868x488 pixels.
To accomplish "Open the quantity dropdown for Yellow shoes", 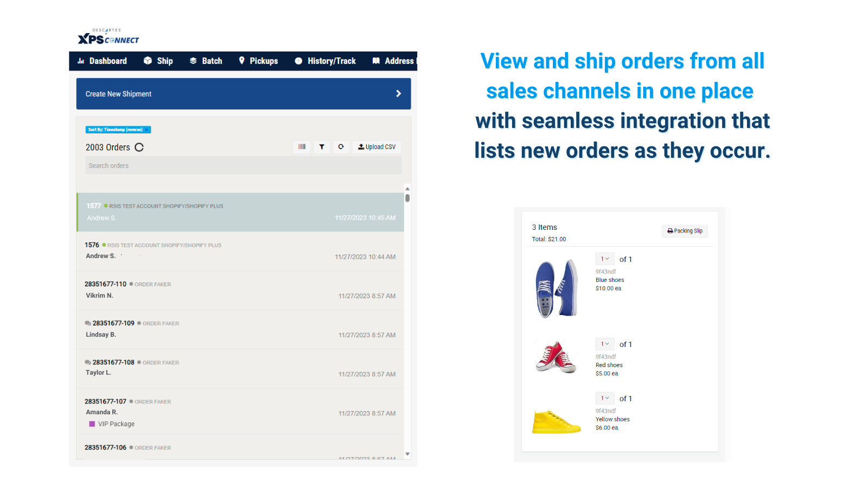I will point(604,398).
